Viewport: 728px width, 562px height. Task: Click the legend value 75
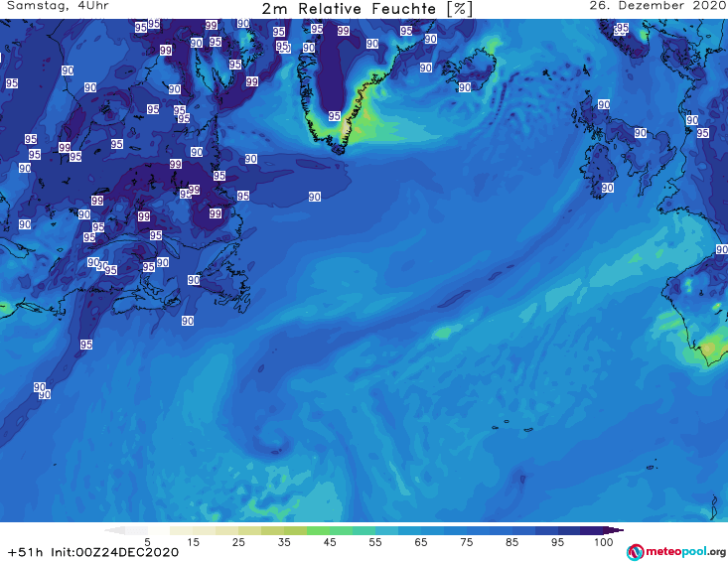466,542
